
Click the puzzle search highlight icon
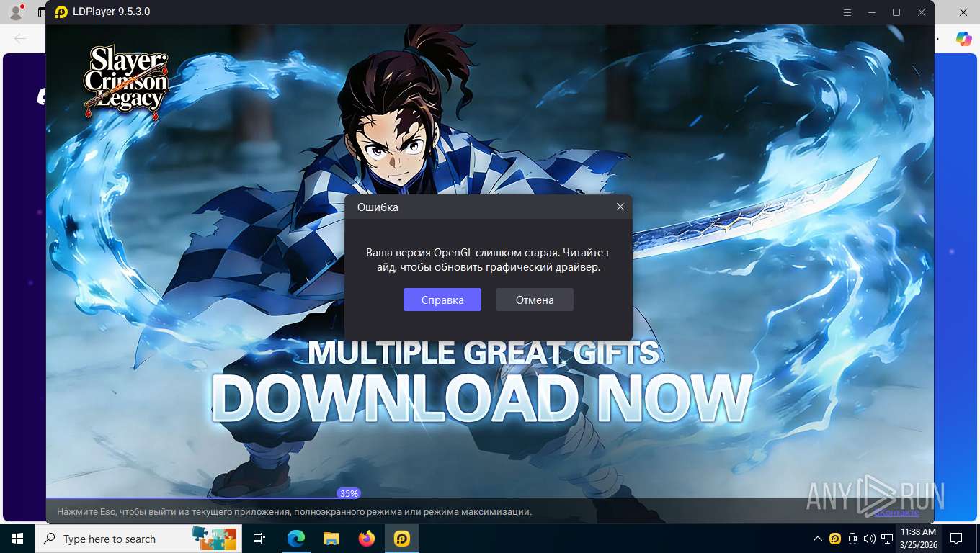(x=214, y=538)
